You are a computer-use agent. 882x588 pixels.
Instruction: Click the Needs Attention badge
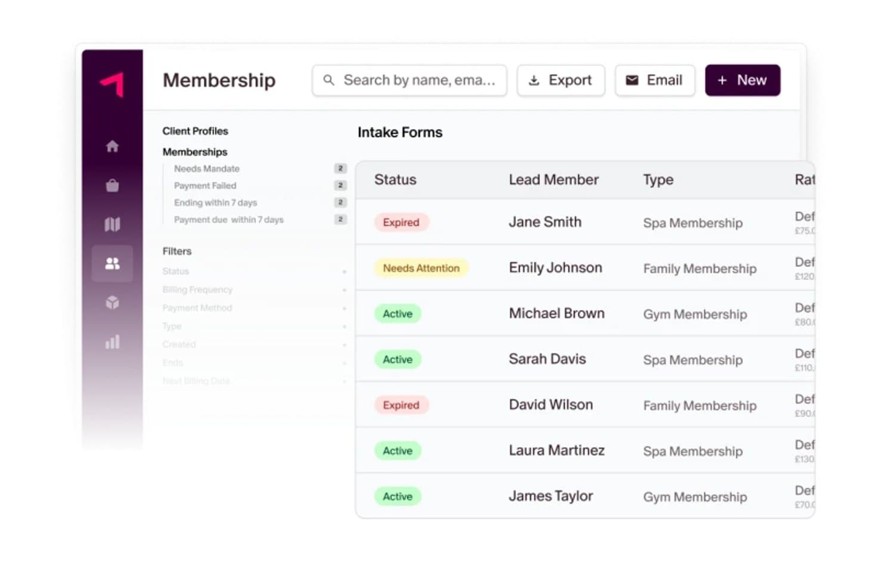(x=421, y=268)
